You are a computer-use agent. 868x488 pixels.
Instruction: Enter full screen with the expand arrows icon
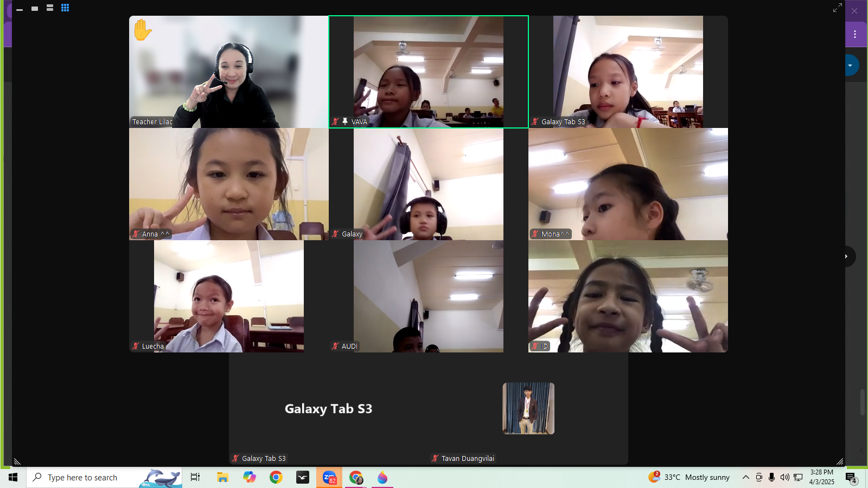[838, 8]
